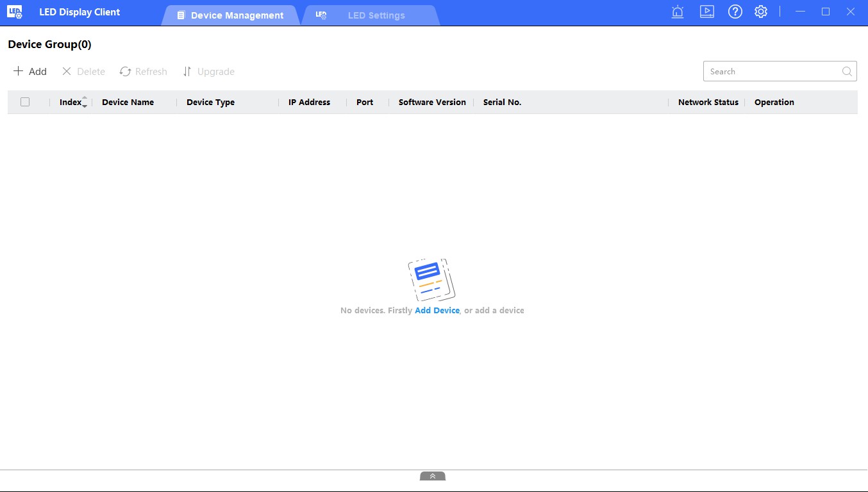The width and height of the screenshot is (868, 492).
Task: Switch to the LED Settings tab
Action: click(x=370, y=15)
